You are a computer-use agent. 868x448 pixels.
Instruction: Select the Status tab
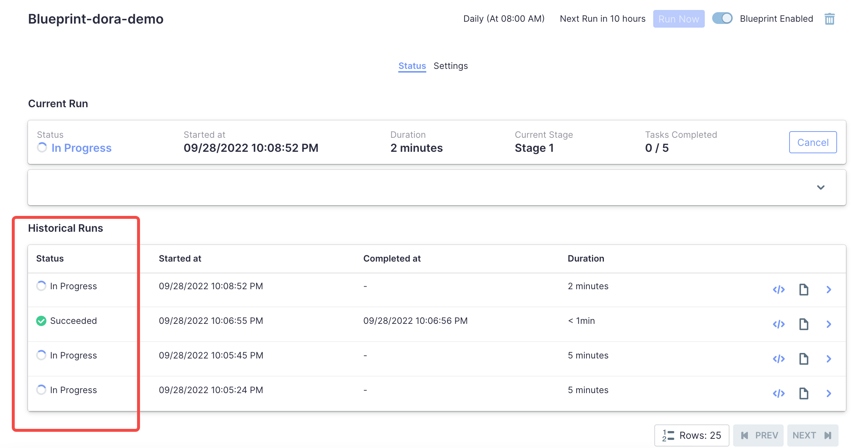[x=412, y=66]
